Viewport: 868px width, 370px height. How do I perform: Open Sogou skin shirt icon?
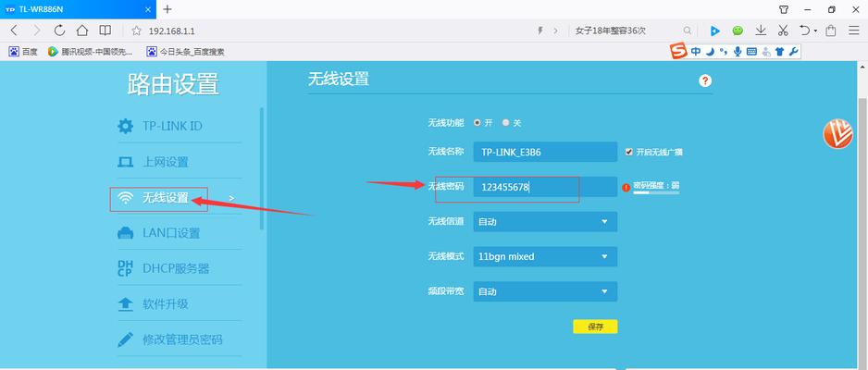click(780, 52)
